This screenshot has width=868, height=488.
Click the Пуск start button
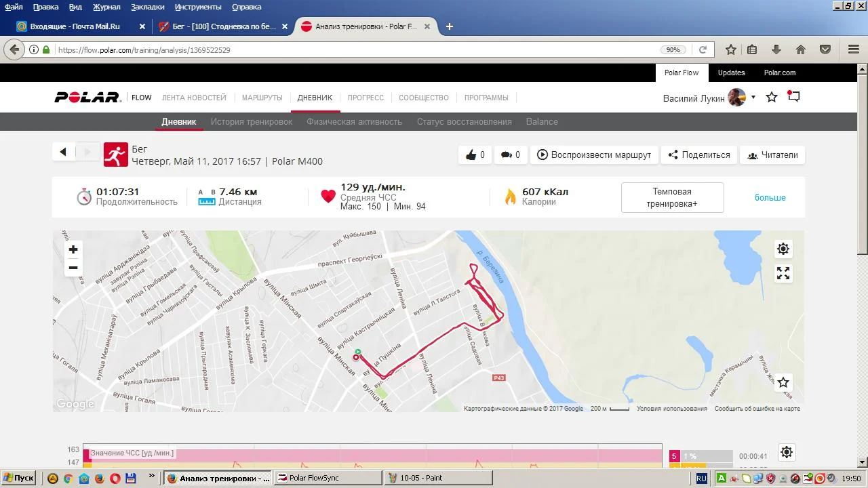pyautogui.click(x=18, y=478)
